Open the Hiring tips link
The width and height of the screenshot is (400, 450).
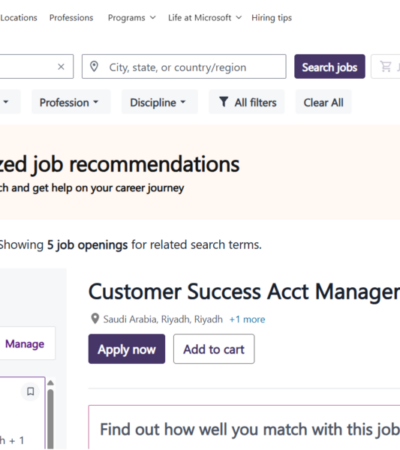click(272, 18)
